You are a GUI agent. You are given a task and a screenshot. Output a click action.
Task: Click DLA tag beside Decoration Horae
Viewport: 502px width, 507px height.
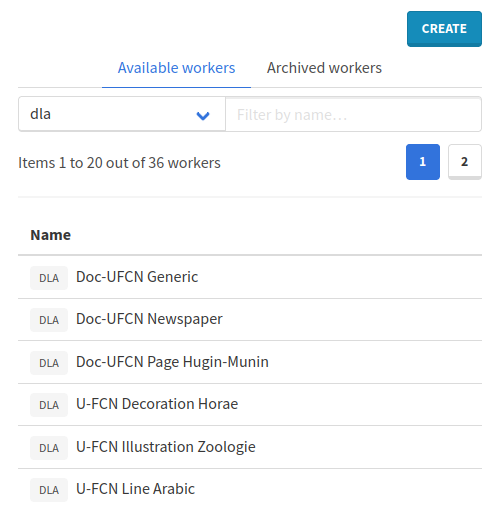pos(49,405)
